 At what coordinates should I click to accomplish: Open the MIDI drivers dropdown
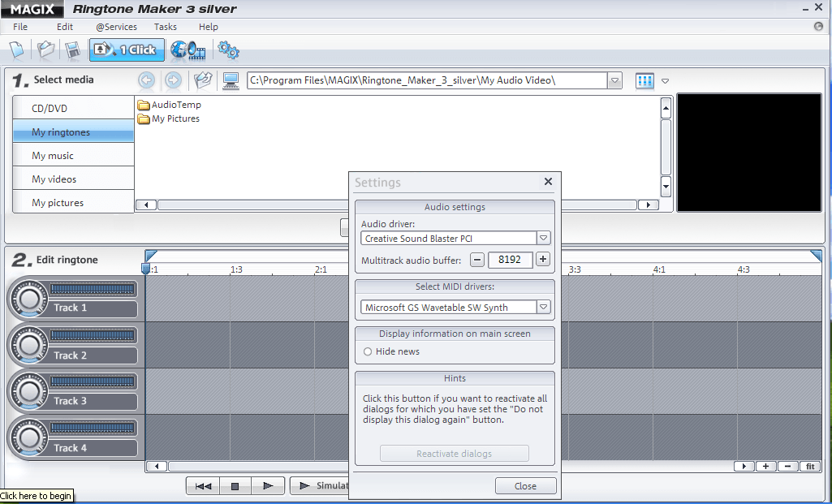543,308
